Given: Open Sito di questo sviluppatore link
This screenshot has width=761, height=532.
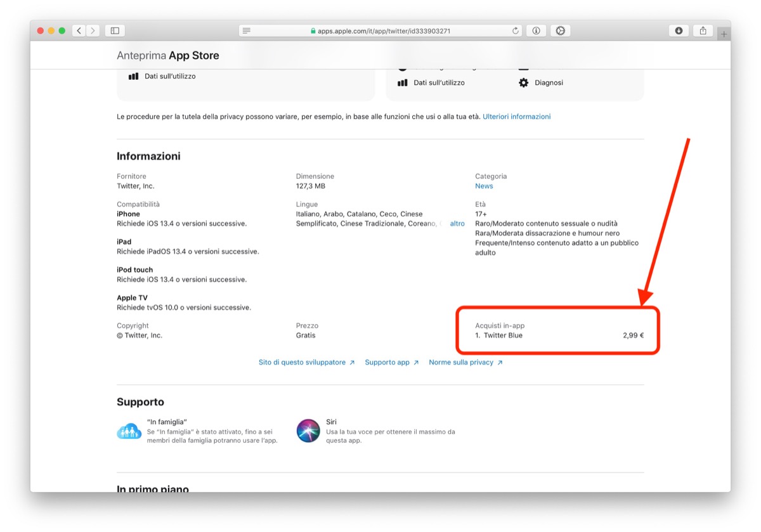Looking at the screenshot, I should point(306,363).
